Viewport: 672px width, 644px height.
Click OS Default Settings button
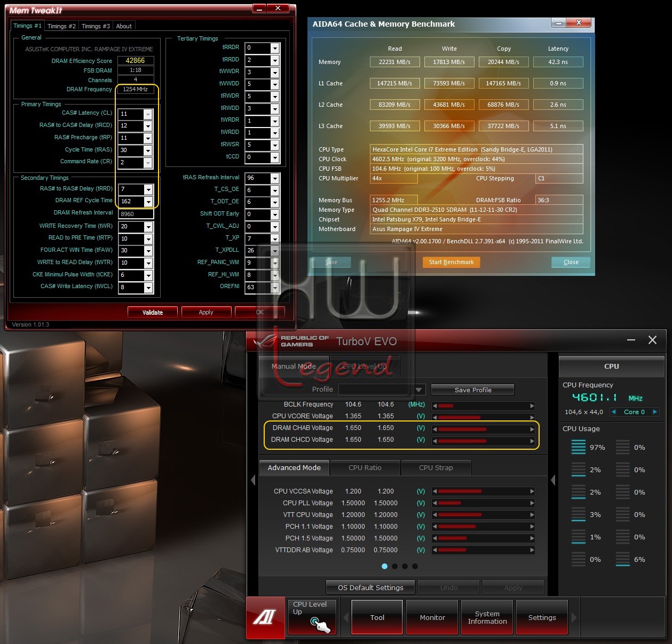[370, 588]
